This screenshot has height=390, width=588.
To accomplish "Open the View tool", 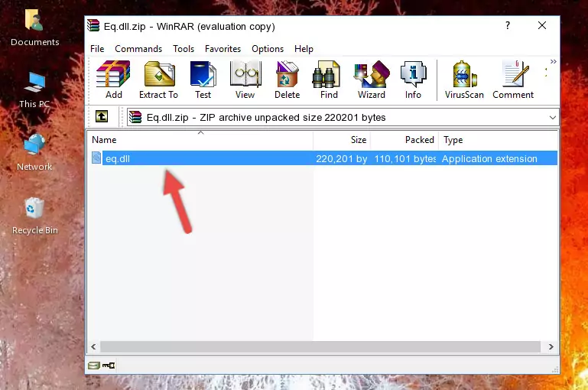I will pos(245,80).
